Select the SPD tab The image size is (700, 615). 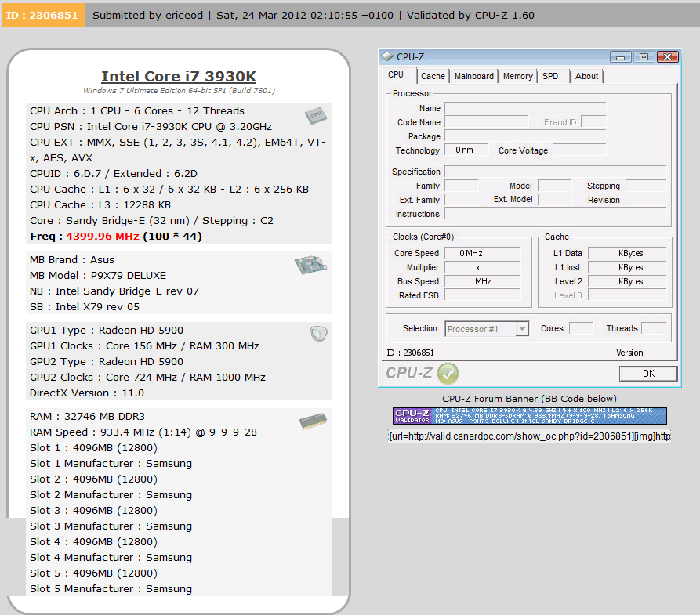tap(550, 76)
